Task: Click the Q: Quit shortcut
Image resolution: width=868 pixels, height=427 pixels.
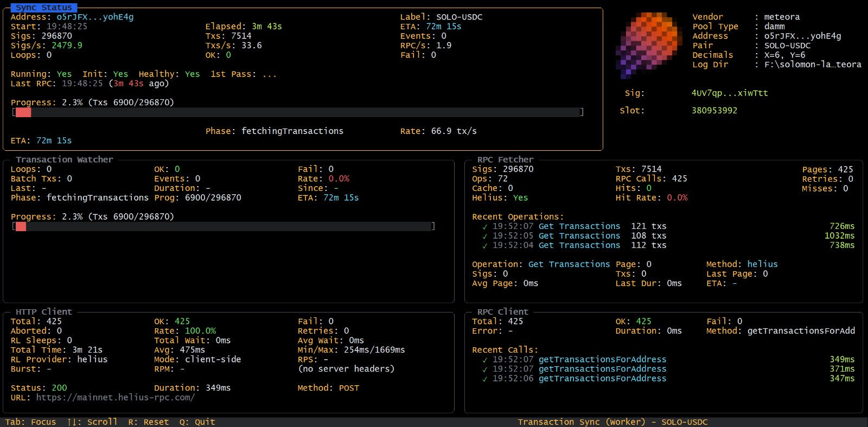Action: point(197,422)
